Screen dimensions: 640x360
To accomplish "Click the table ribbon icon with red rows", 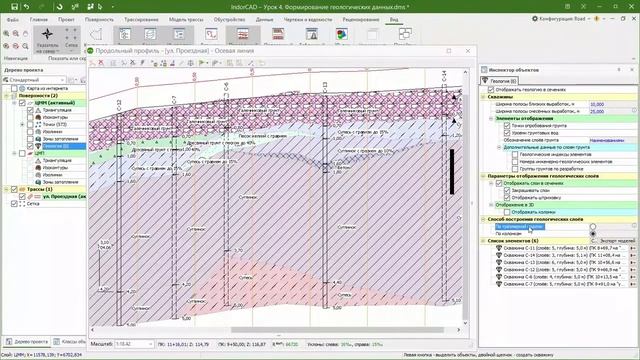I will pyautogui.click(x=278, y=34).
